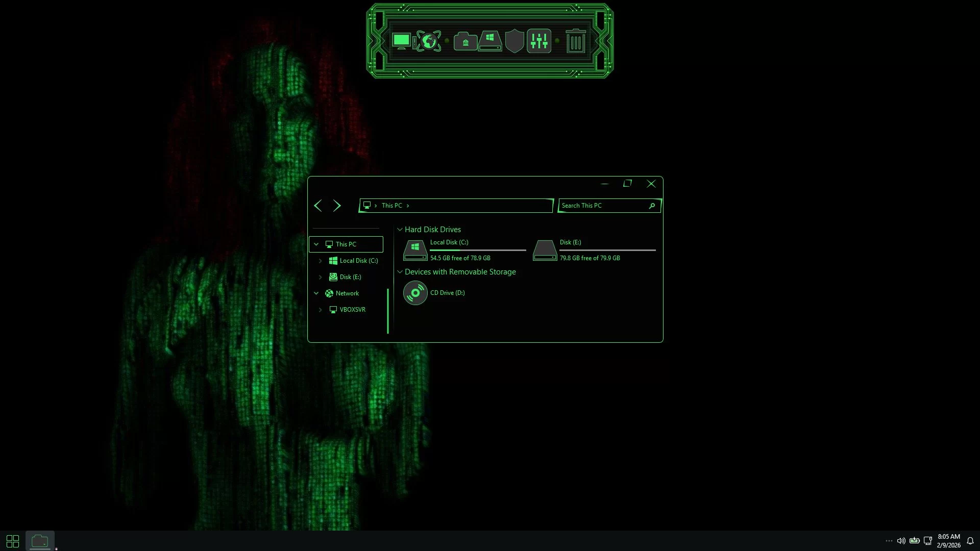This screenshot has height=551, width=980.
Task: Open the computer monitor dock icon
Action: click(x=401, y=41)
